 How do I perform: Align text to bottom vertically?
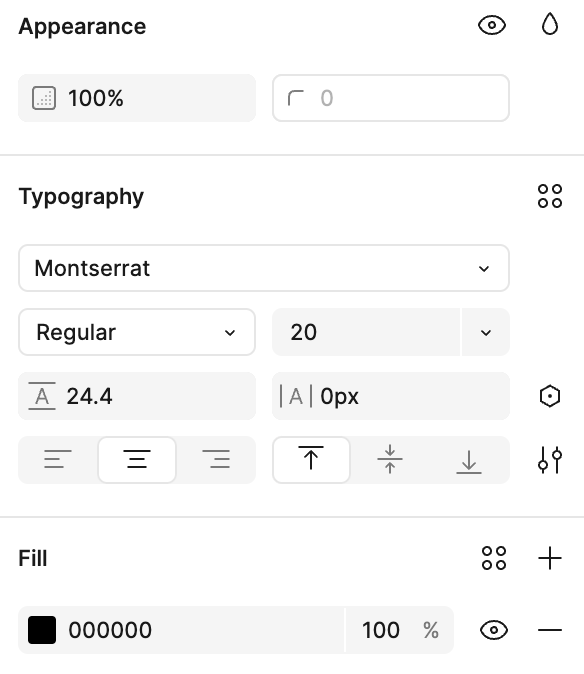point(469,460)
